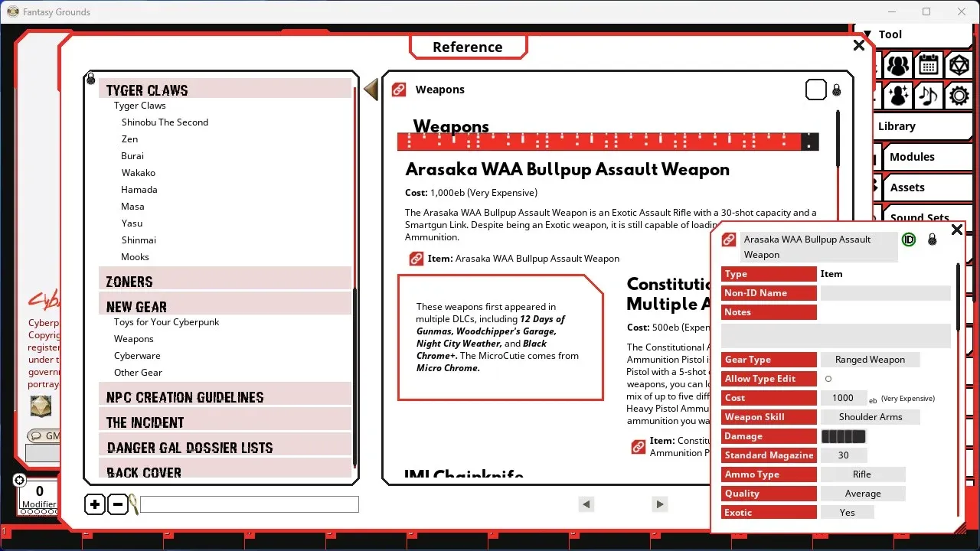Screen dimensions: 980x551
Task: Click the Quality value Average
Action: [x=862, y=494]
